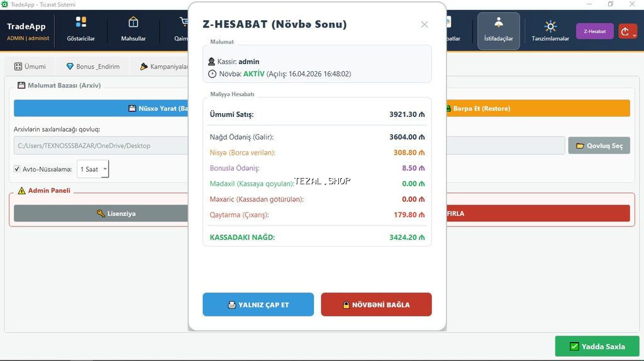
Task: Click the 179.80 refund value
Action: [409, 215]
